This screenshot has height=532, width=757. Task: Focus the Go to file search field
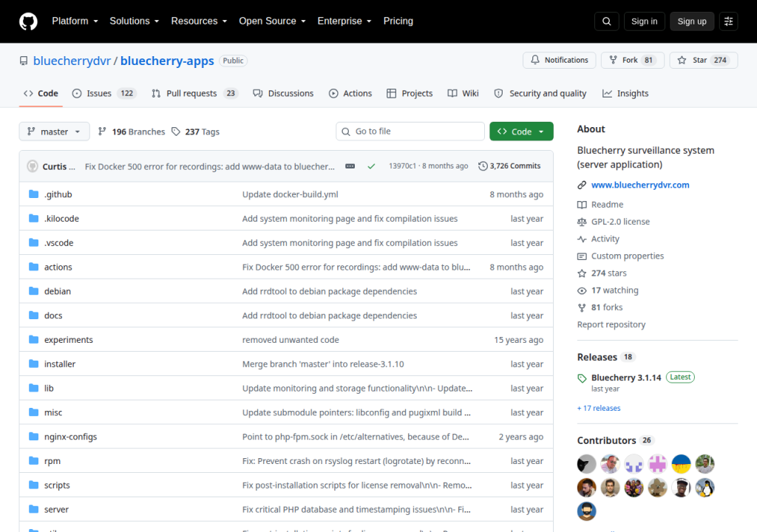(410, 132)
